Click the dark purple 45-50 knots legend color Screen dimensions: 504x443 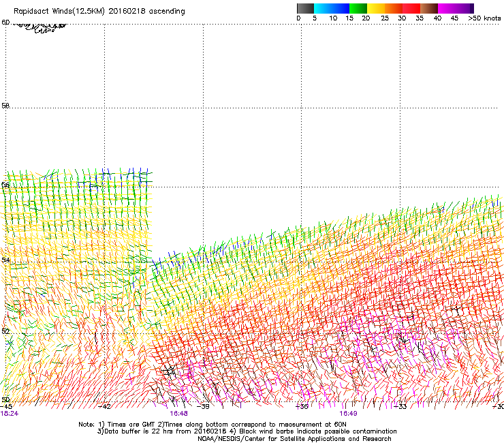pyautogui.click(x=464, y=8)
